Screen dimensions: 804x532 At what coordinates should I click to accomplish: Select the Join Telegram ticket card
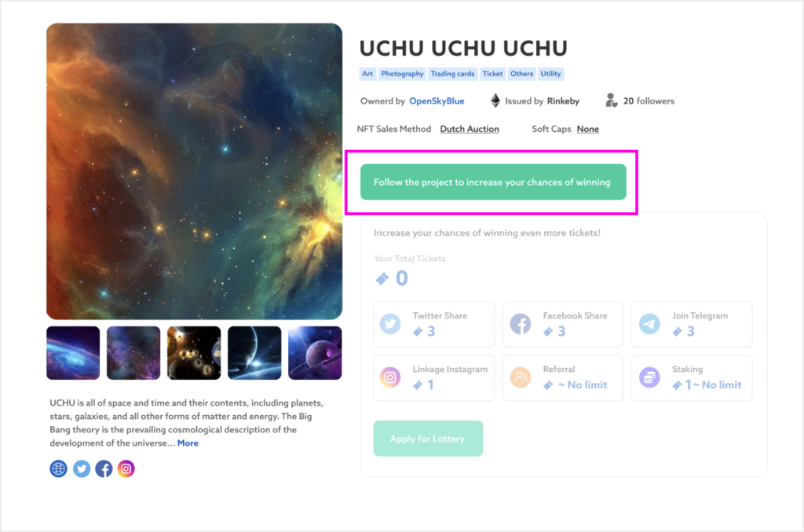692,324
